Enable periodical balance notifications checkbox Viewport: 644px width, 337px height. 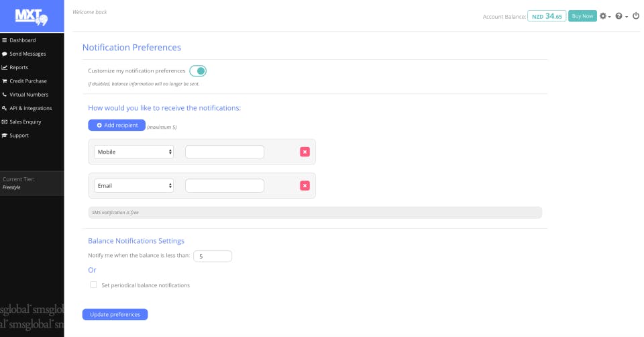point(93,285)
